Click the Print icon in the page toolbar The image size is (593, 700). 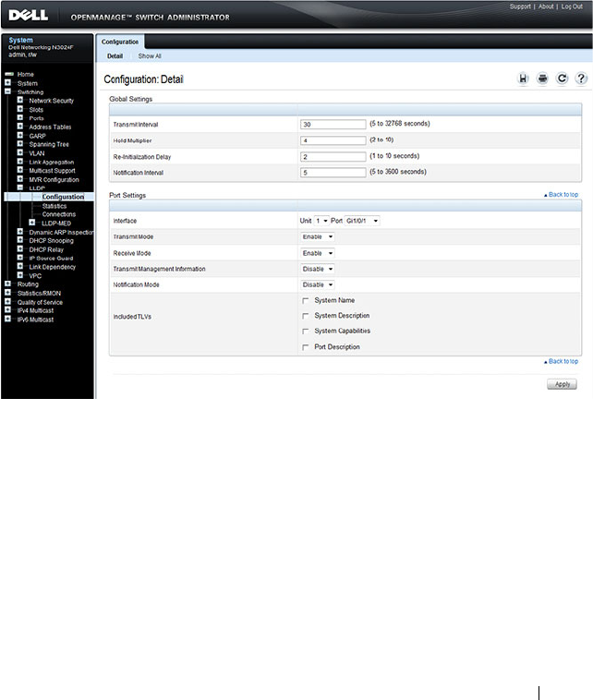coord(542,78)
